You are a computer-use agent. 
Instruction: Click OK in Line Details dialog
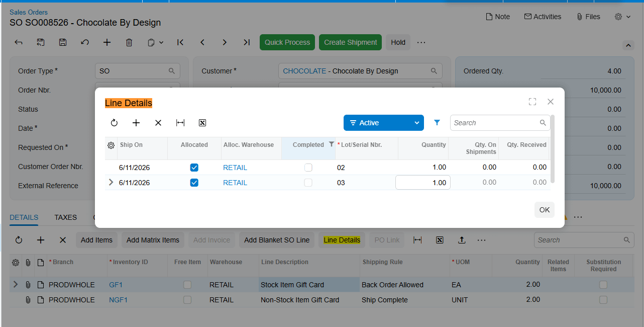(x=545, y=210)
